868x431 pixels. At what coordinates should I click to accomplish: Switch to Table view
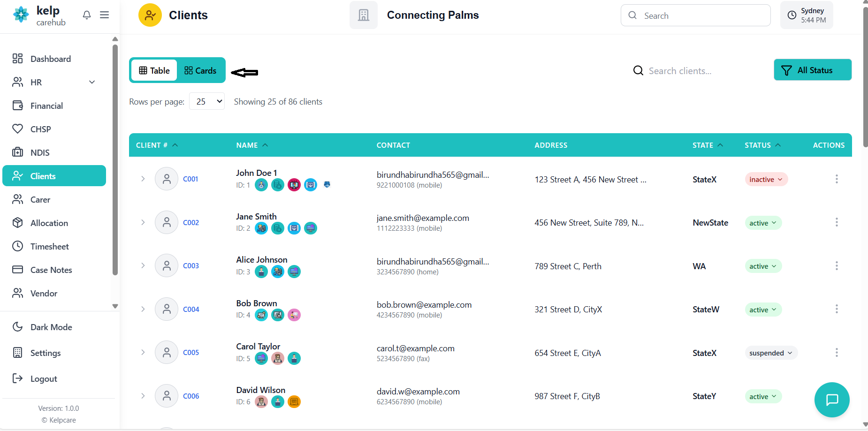pyautogui.click(x=154, y=70)
